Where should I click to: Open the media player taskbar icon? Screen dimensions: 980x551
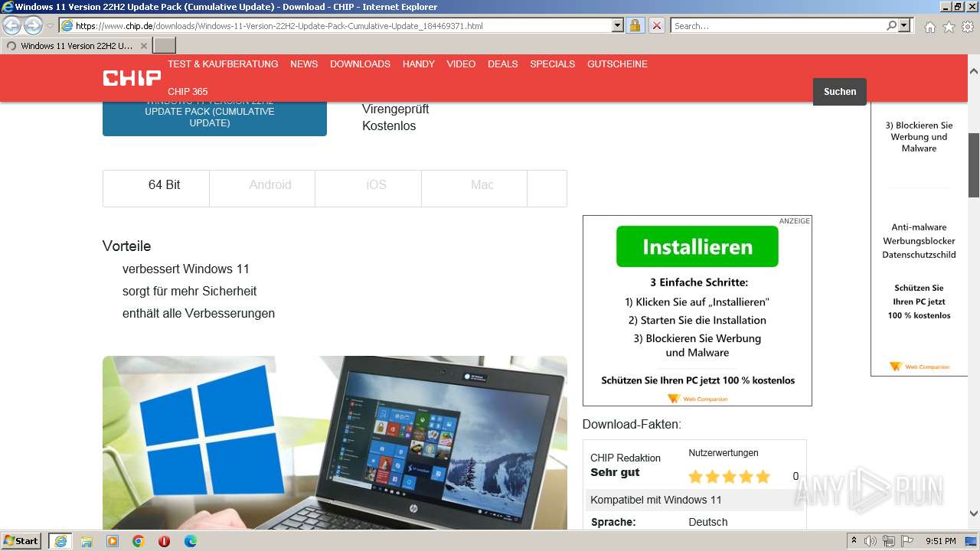[x=113, y=541]
